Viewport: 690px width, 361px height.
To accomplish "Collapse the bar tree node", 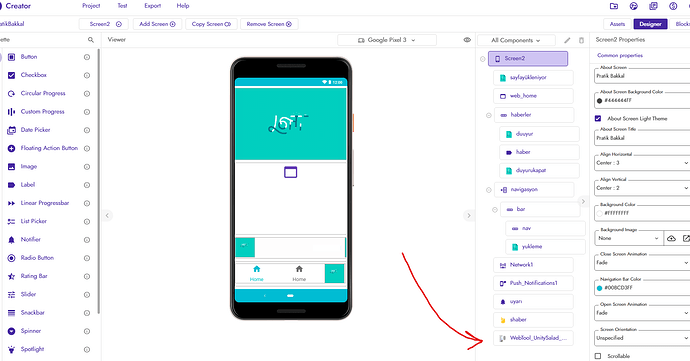I will point(495,210).
